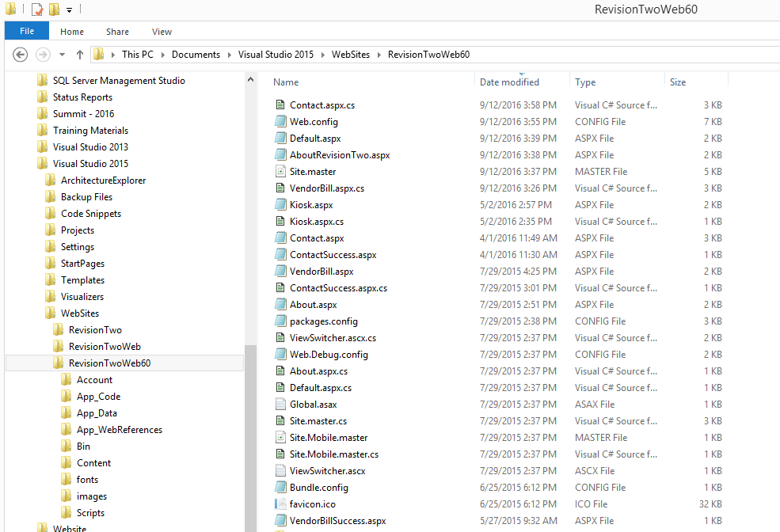
Task: Select the App_Code folder in tree
Action: (x=98, y=397)
